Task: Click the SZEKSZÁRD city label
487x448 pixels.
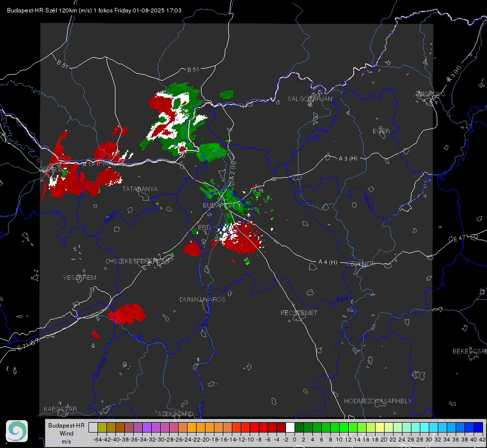Action: [176, 414]
